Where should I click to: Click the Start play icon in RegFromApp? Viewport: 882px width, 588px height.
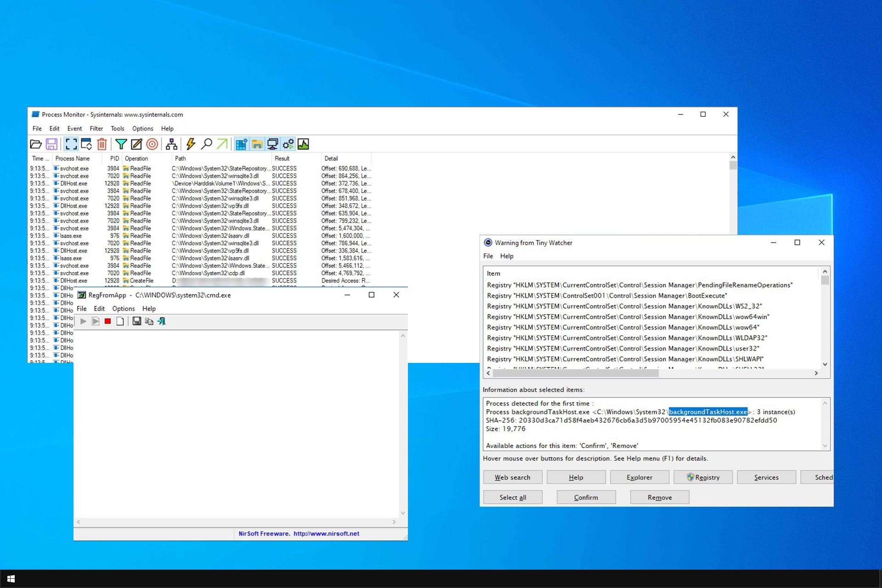(83, 321)
